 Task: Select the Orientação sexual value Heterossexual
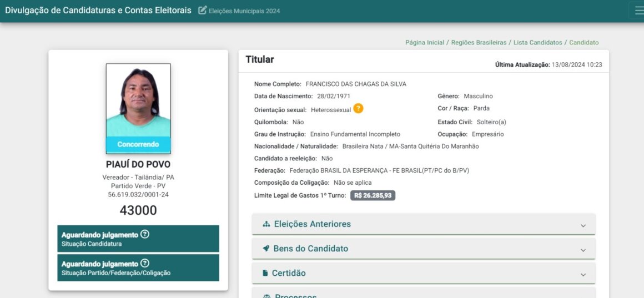coord(331,110)
